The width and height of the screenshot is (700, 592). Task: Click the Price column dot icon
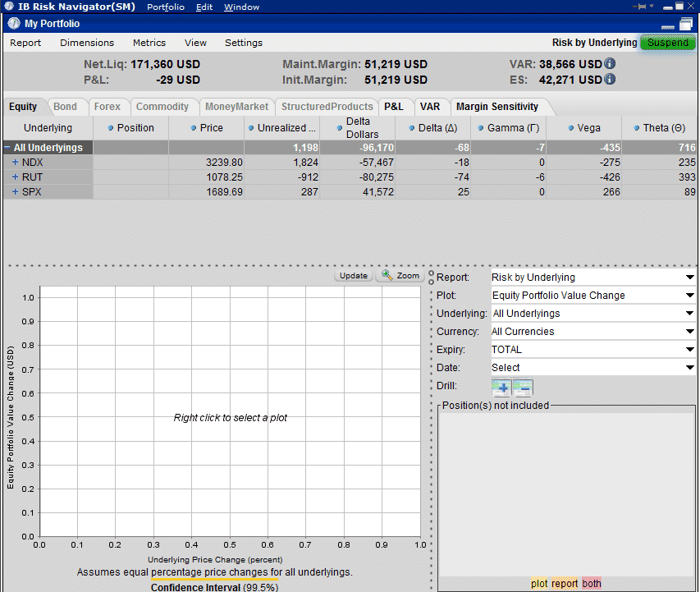coord(194,128)
